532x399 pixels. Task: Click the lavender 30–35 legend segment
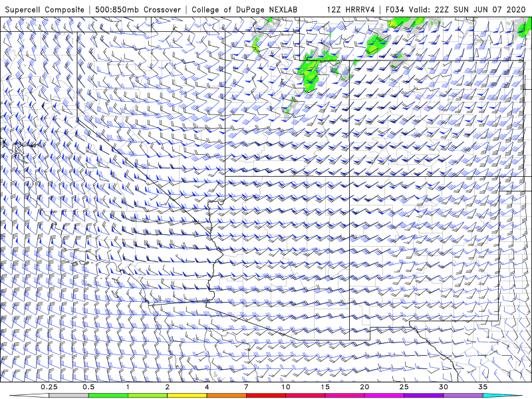pos(463,396)
